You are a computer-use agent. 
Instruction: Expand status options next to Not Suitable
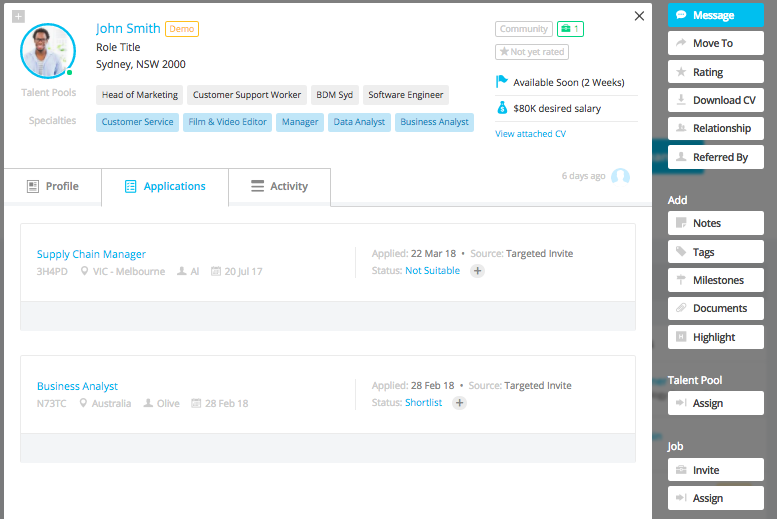point(477,271)
